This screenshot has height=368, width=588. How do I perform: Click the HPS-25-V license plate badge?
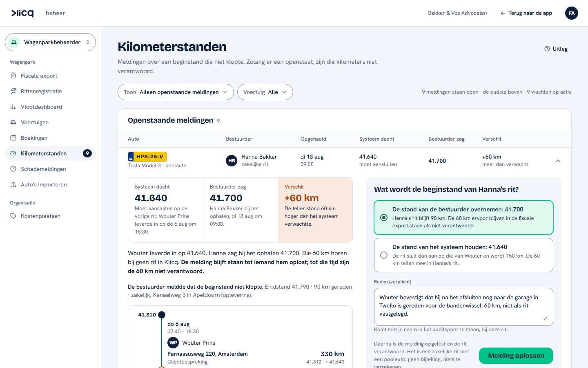pyautogui.click(x=147, y=157)
